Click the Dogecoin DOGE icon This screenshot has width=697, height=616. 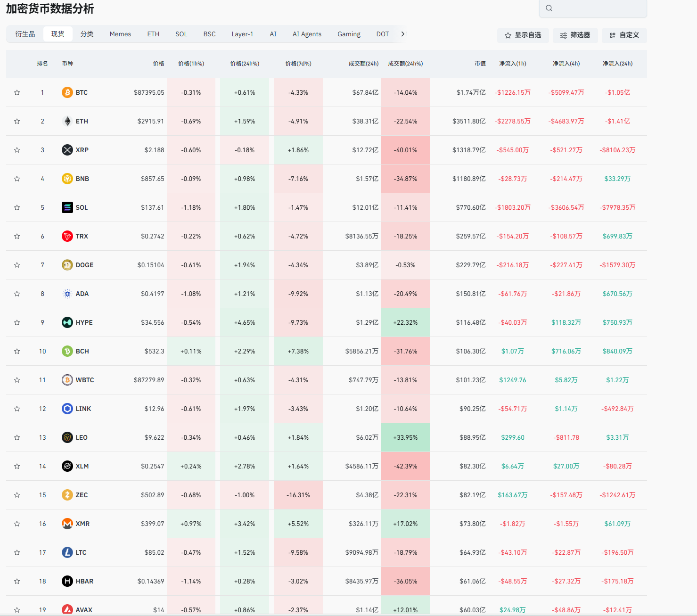click(67, 265)
